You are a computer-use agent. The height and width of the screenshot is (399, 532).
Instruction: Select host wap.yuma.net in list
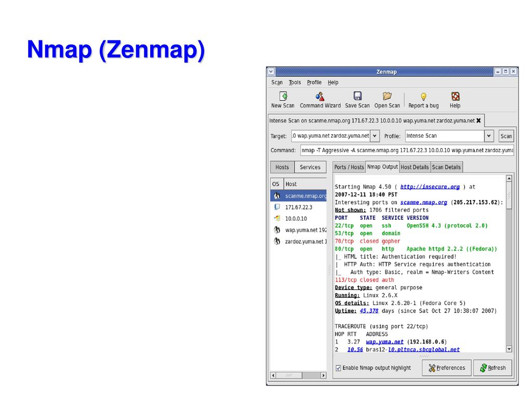pos(298,230)
